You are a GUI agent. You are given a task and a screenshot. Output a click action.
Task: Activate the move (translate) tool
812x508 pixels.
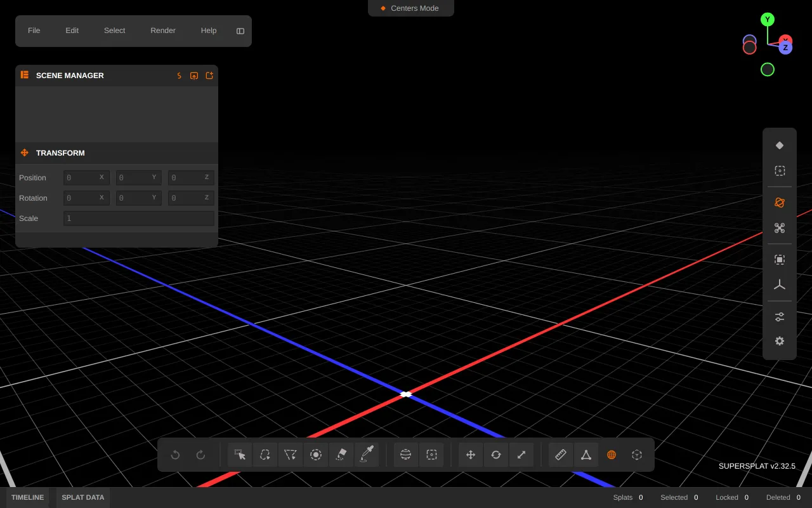coord(471,455)
